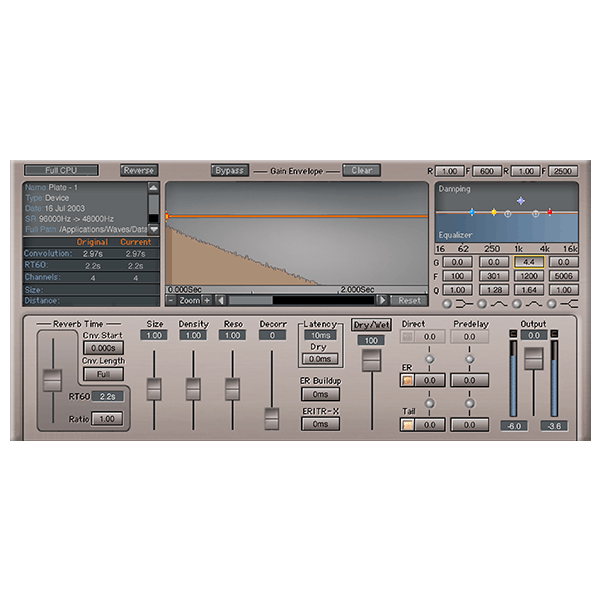
Task: Click the Clear gain envelope button
Action: tap(361, 170)
